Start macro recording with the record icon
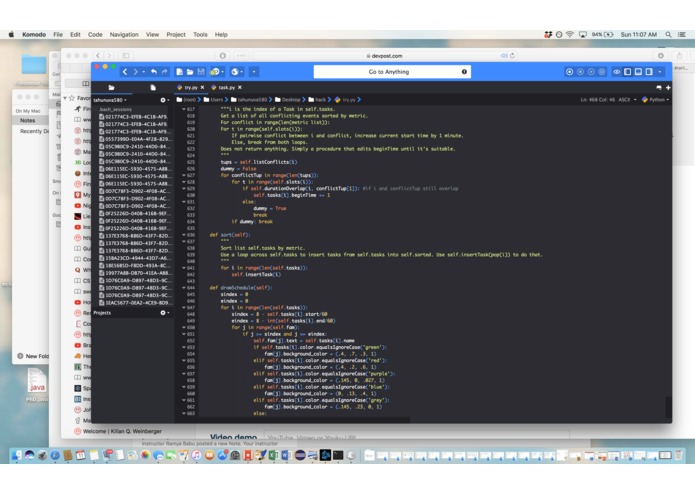Screen dimensions: 695x494 570,72
